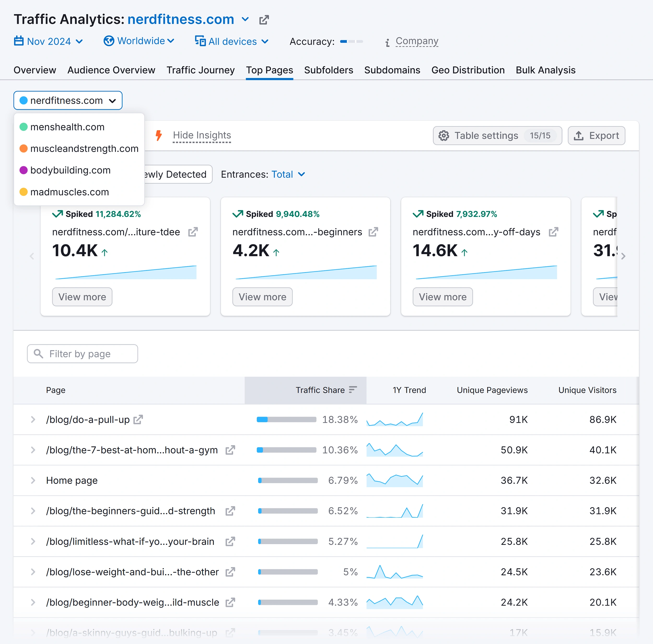The width and height of the screenshot is (653, 644).
Task: Switch to the Traffic Journey tab
Action: pyautogui.click(x=200, y=70)
